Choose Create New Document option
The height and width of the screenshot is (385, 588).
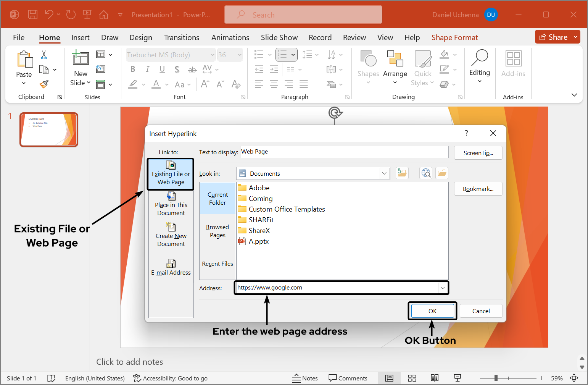point(171,236)
